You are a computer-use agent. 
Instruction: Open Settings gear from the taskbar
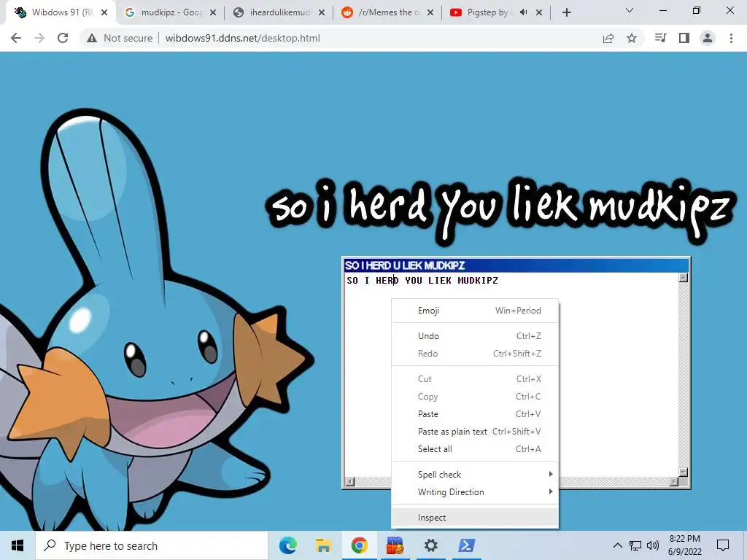click(430, 545)
